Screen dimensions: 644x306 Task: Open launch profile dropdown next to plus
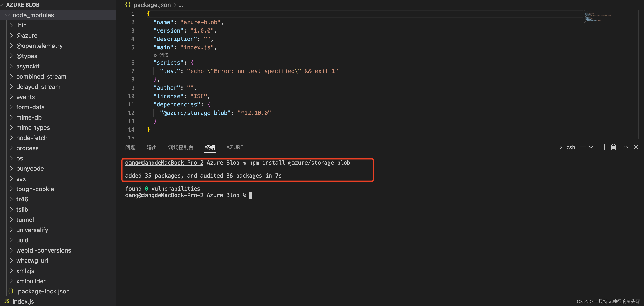click(x=591, y=147)
